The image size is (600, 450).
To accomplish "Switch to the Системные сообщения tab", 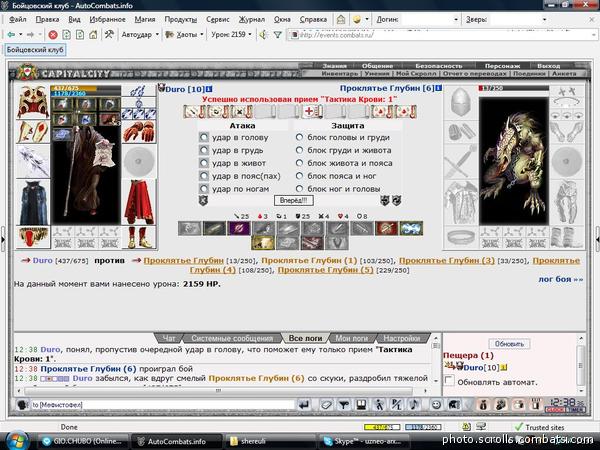I will click(x=232, y=338).
